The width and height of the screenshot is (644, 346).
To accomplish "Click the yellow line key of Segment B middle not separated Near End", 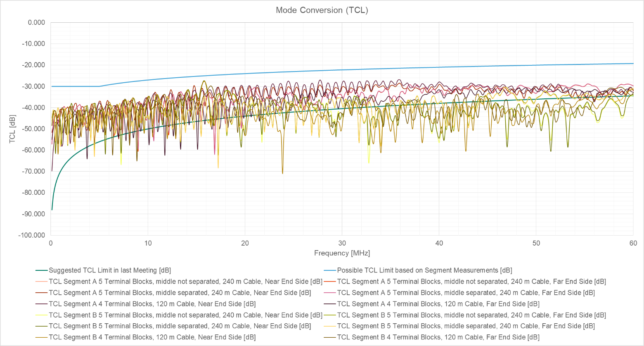I will 41,315.
